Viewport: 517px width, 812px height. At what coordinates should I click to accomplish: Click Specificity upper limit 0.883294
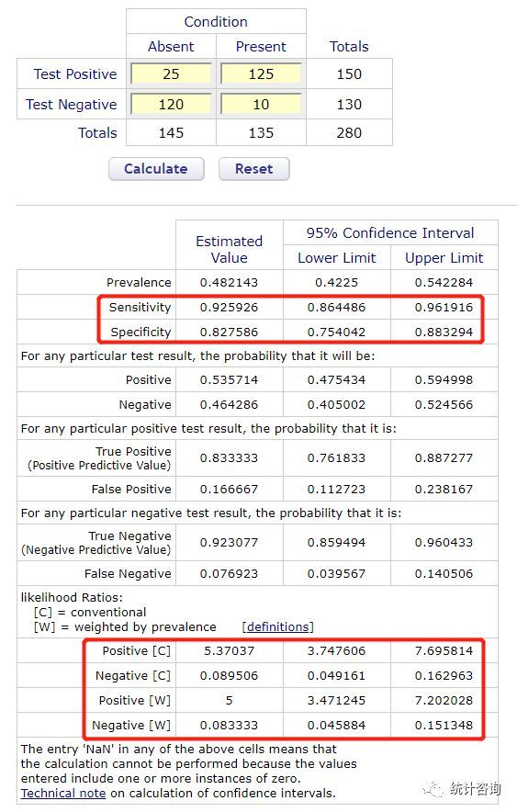pos(444,333)
